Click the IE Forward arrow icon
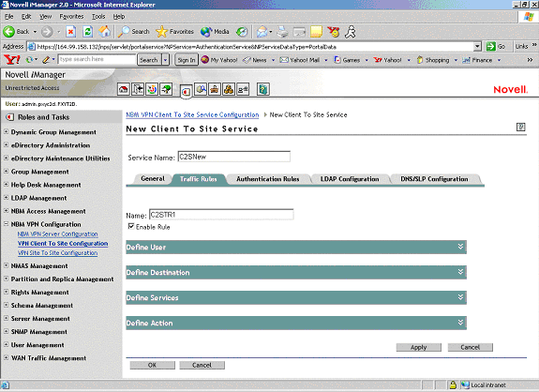 [47, 32]
